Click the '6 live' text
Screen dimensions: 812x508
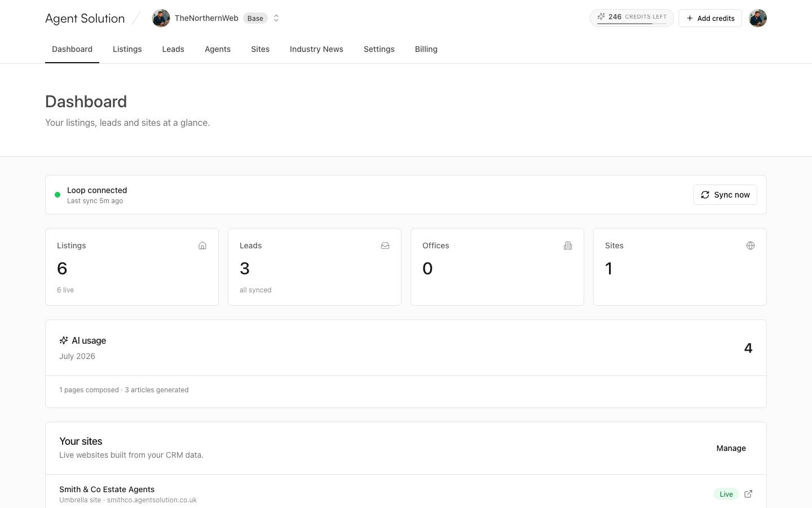(x=65, y=290)
